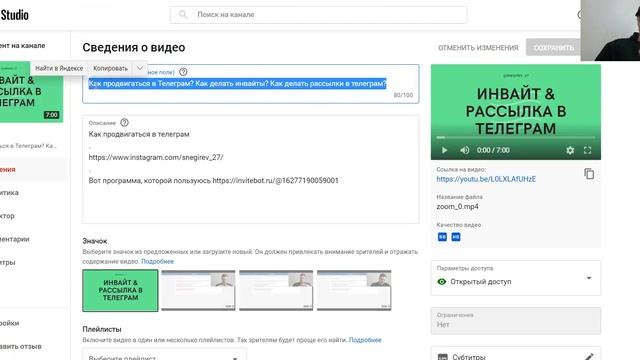Open the Редактор sidebar item
Screen dimensions: 640x360
(7, 216)
